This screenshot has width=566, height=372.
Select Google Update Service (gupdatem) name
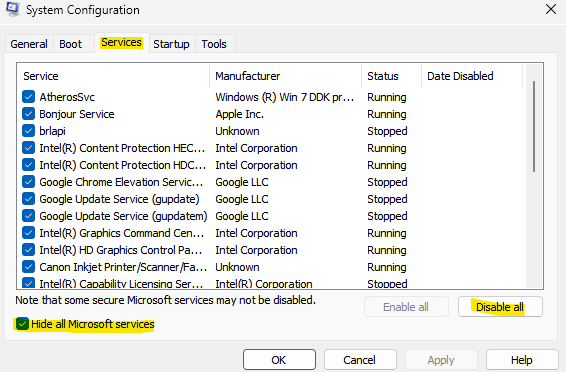(123, 216)
